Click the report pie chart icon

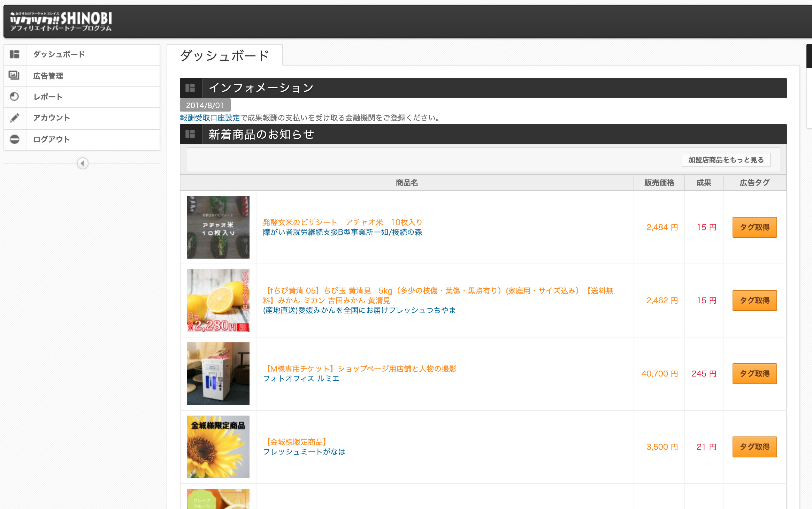tap(15, 97)
